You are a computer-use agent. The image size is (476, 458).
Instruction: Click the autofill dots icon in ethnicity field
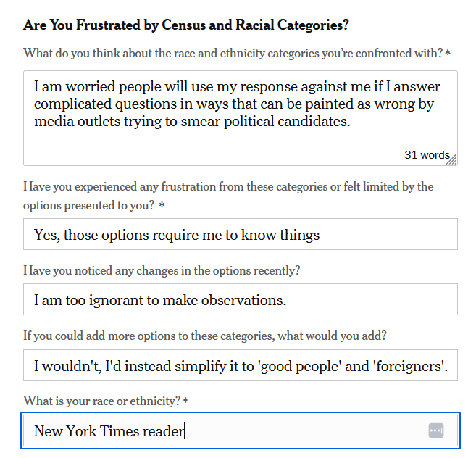(435, 430)
